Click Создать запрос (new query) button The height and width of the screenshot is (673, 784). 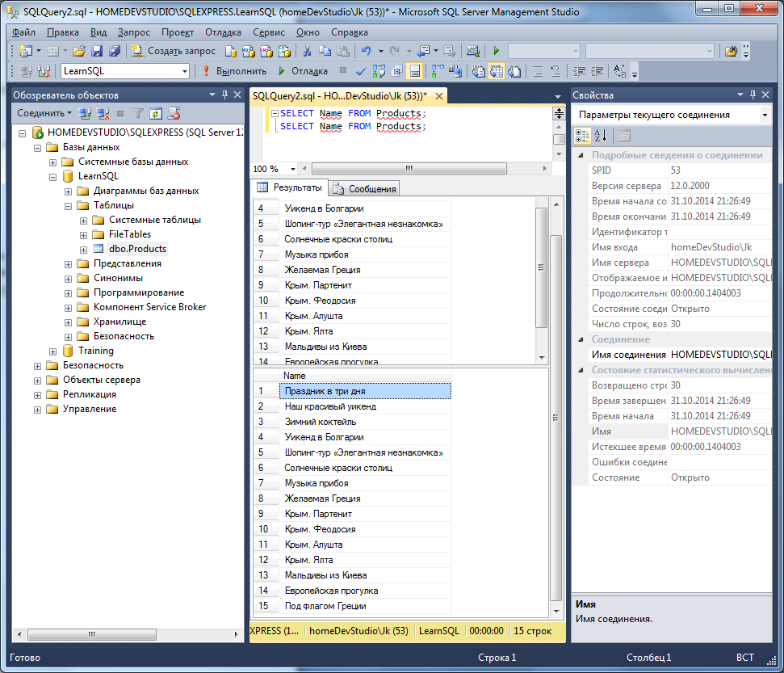[174, 51]
